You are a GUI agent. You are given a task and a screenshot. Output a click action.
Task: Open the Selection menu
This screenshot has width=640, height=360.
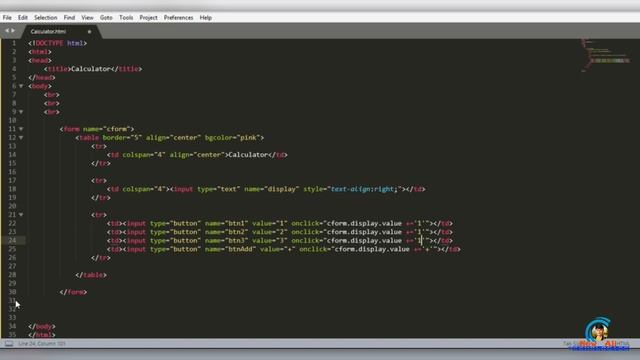click(x=45, y=18)
